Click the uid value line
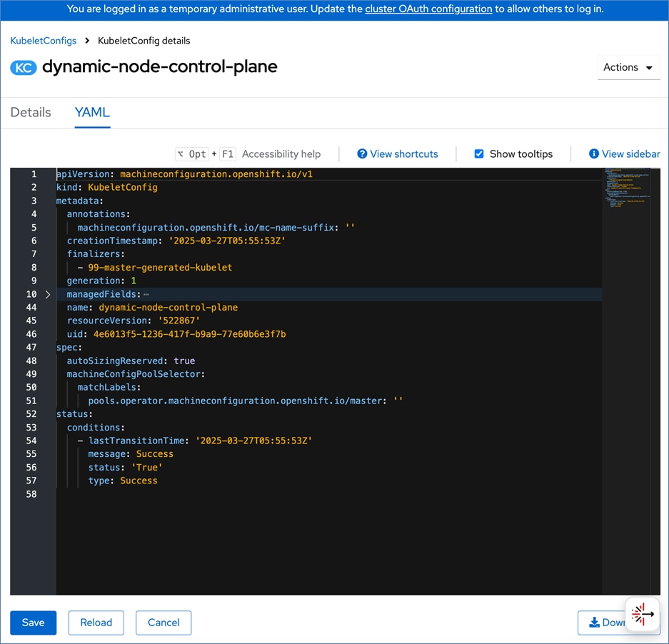Viewport: 669px width, 644px height. [176, 334]
